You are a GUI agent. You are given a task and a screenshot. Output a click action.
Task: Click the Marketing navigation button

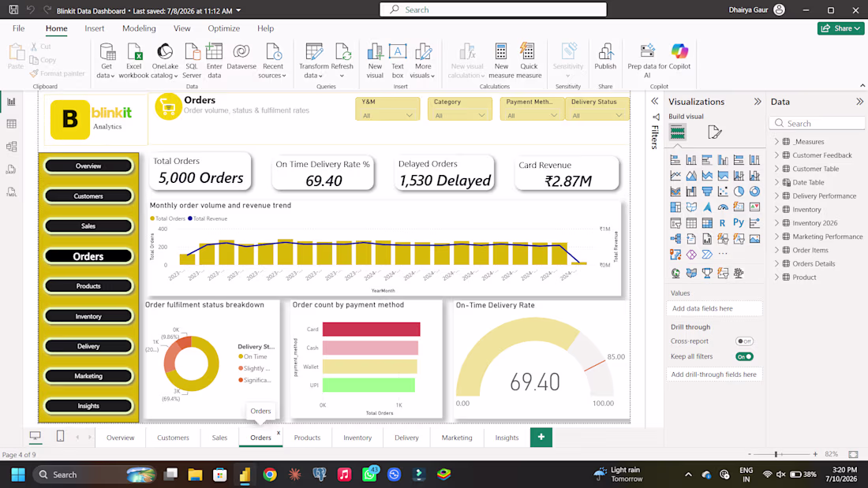point(88,376)
